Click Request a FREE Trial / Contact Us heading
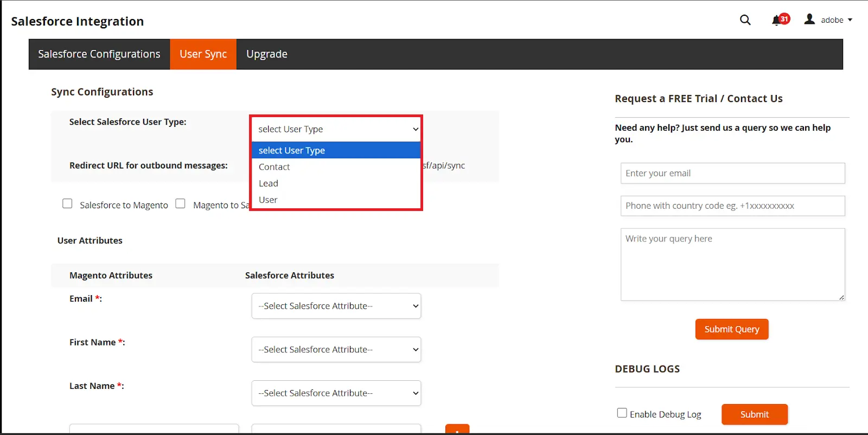Image resolution: width=868 pixels, height=435 pixels. [x=699, y=99]
